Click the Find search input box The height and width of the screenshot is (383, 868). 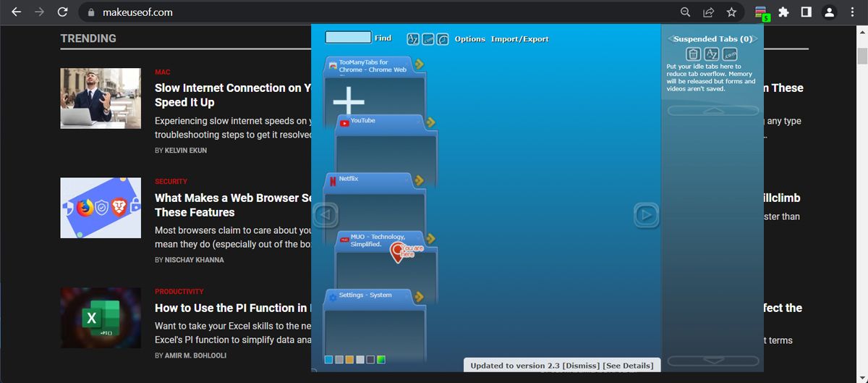348,38
